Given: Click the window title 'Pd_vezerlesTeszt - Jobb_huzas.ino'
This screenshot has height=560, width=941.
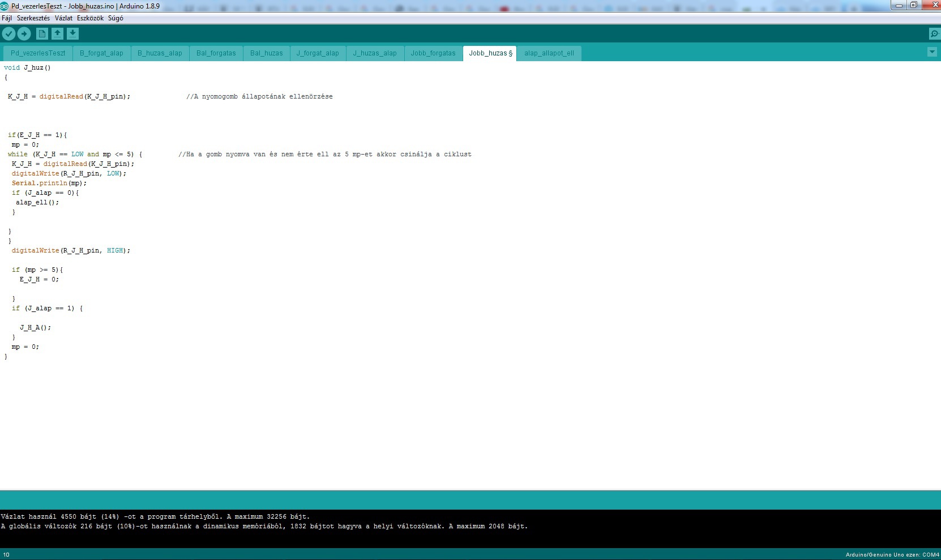Looking at the screenshot, I should point(85,6).
